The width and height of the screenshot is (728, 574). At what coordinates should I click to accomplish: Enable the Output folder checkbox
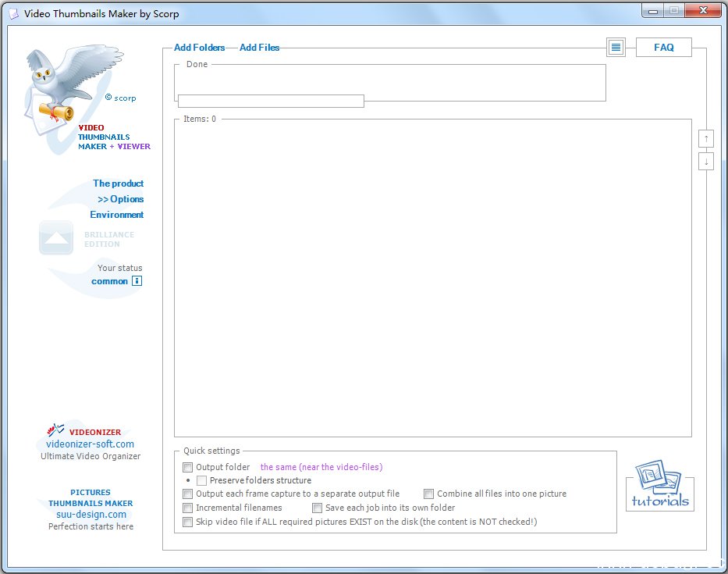pyautogui.click(x=187, y=467)
